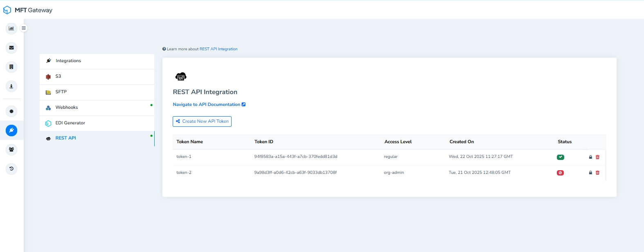Image resolution: width=644 pixels, height=252 pixels.
Task: Click the MFT Gateway logo
Action: pyautogui.click(x=28, y=10)
